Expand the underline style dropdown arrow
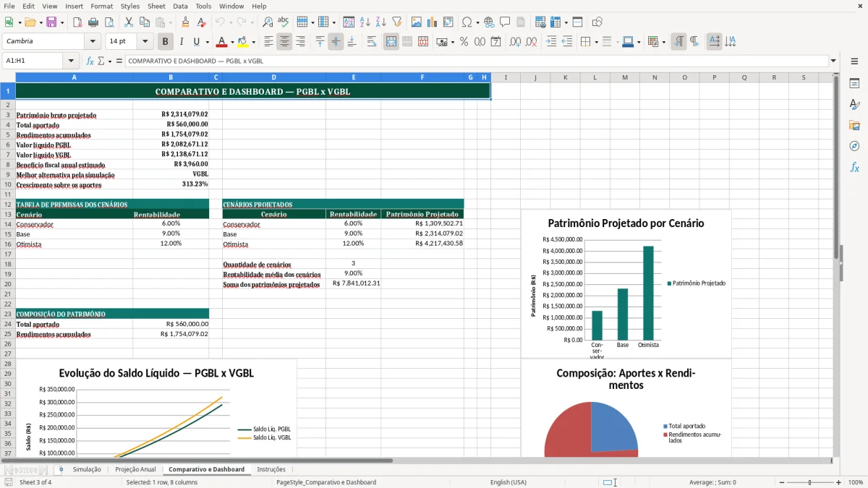Image resolution: width=868 pixels, height=488 pixels. (207, 42)
